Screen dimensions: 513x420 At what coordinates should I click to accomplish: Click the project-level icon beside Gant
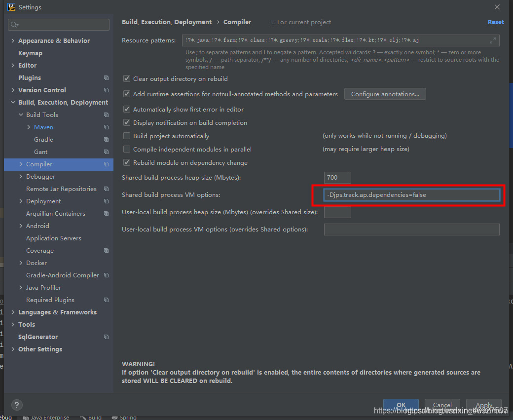click(107, 152)
